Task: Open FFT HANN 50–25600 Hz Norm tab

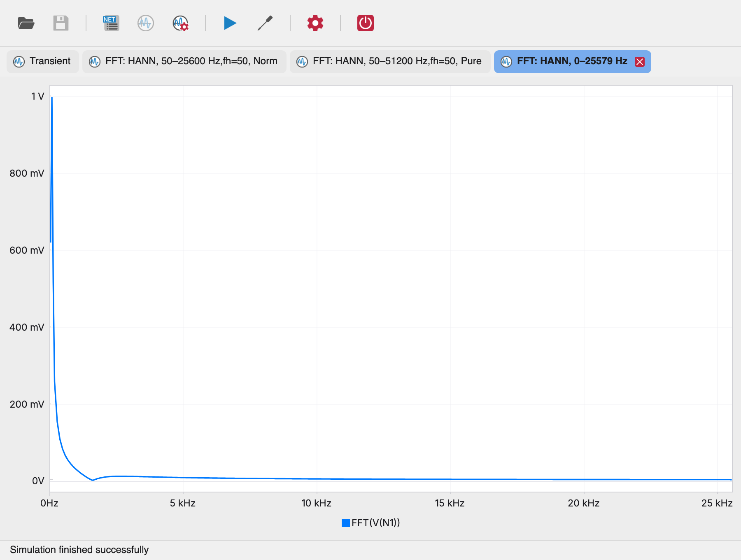Action: click(184, 61)
